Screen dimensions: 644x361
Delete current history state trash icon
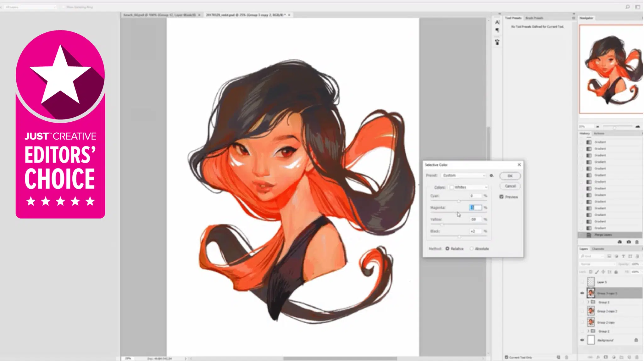(637, 242)
